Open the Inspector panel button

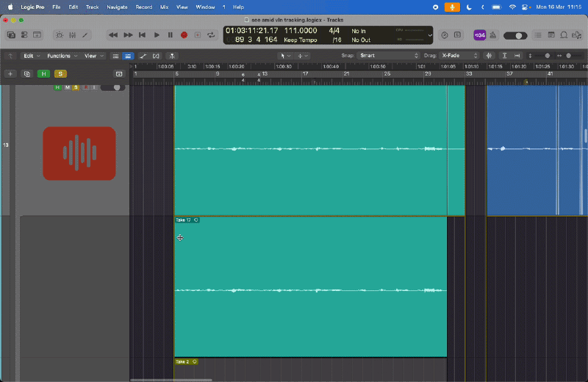(24, 35)
